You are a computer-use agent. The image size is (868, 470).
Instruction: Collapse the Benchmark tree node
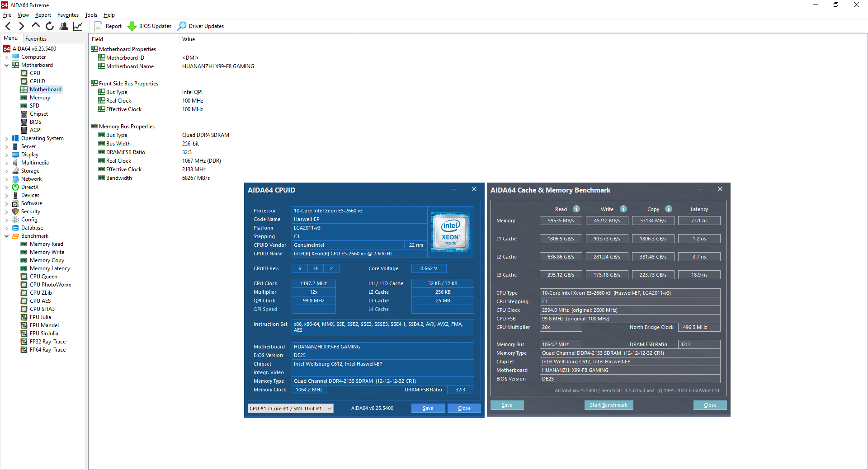7,236
